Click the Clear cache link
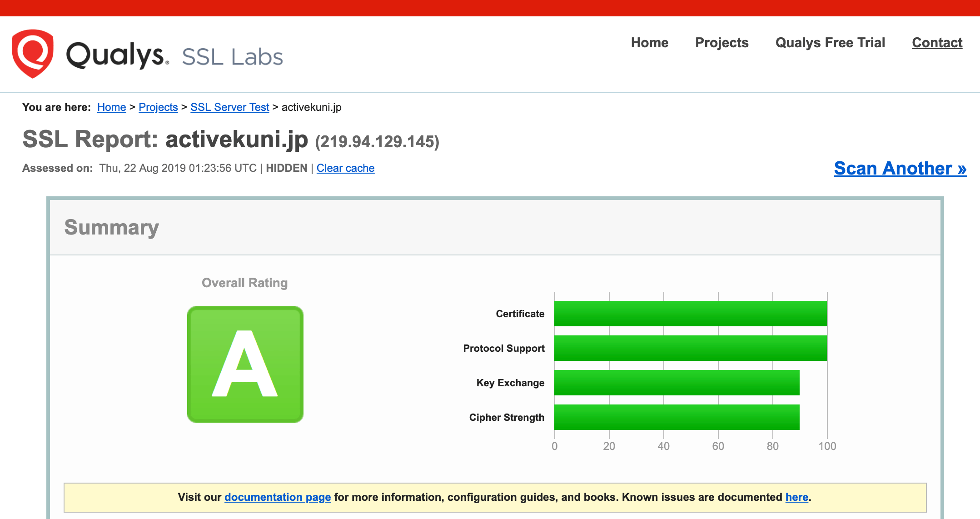 tap(345, 168)
